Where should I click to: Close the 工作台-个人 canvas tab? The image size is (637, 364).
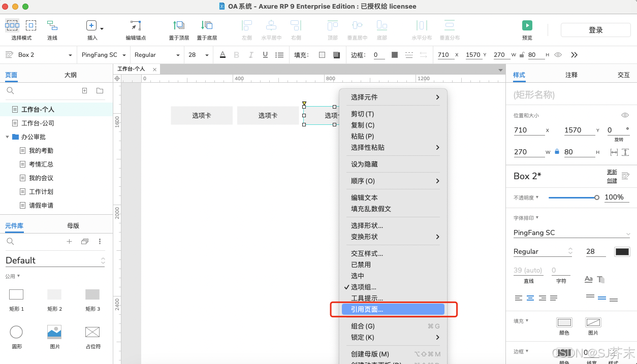click(x=154, y=69)
